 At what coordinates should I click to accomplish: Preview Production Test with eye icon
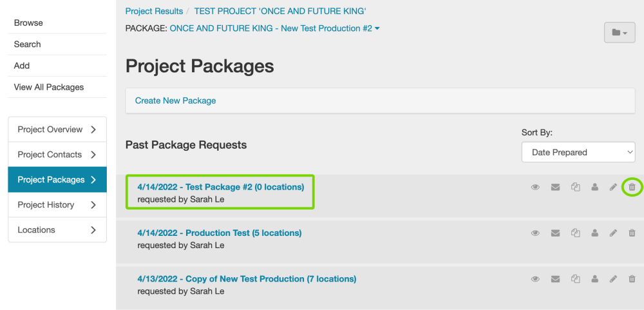click(x=535, y=233)
